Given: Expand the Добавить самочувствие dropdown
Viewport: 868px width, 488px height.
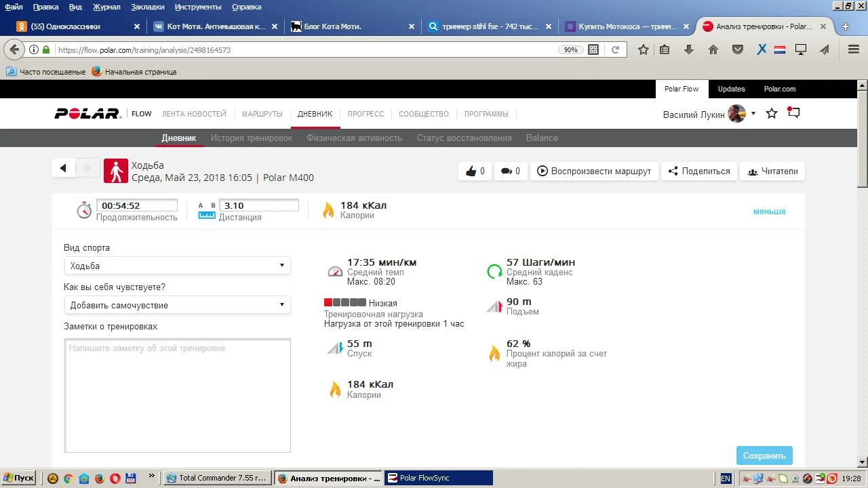Looking at the screenshot, I should [178, 305].
